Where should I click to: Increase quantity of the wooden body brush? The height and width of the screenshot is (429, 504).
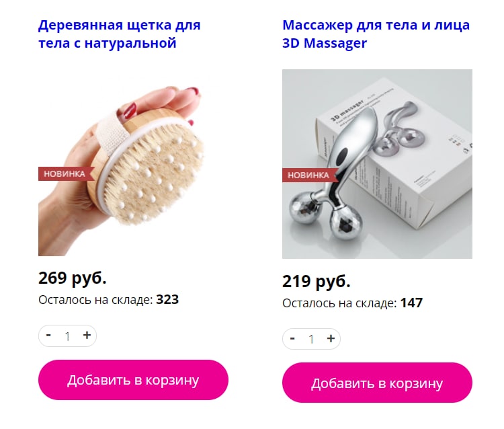point(87,336)
